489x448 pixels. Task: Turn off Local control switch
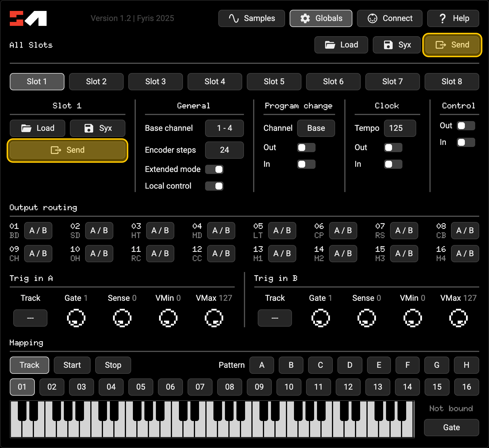coord(214,186)
